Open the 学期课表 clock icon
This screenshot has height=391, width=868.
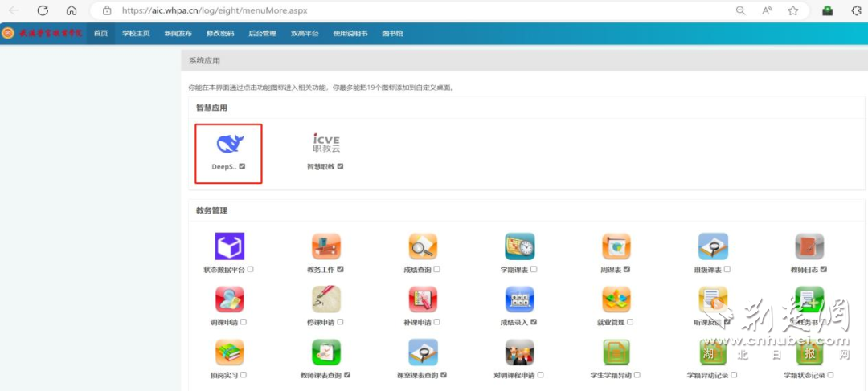(519, 246)
